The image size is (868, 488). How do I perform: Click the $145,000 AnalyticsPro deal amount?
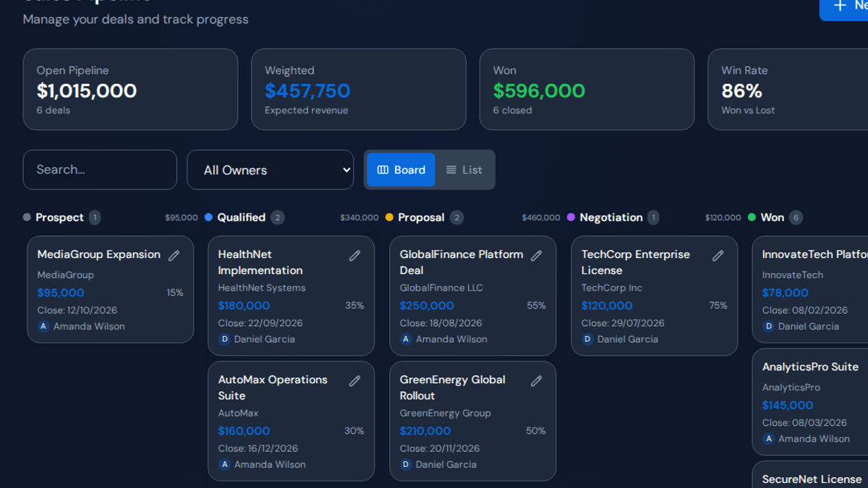tap(788, 406)
